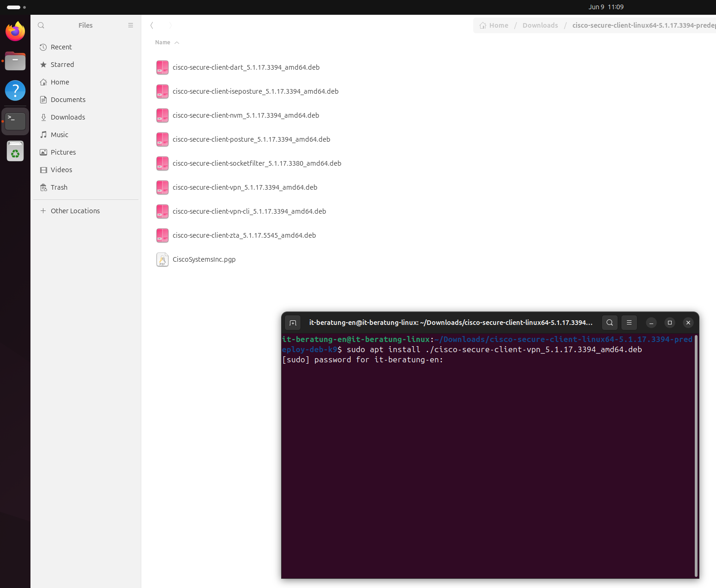This screenshot has width=716, height=588.
Task: Click the Terminal window title bar text
Action: (451, 323)
